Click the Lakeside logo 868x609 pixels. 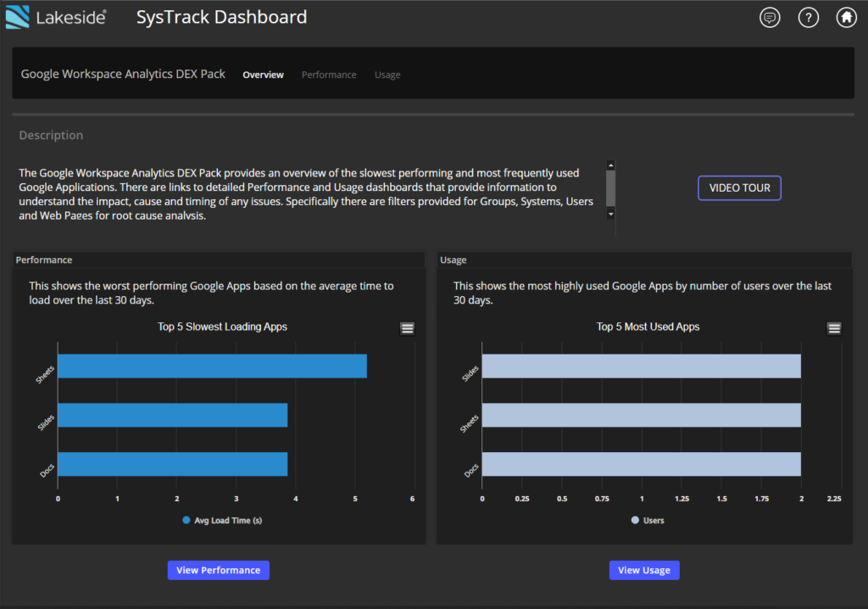click(56, 17)
